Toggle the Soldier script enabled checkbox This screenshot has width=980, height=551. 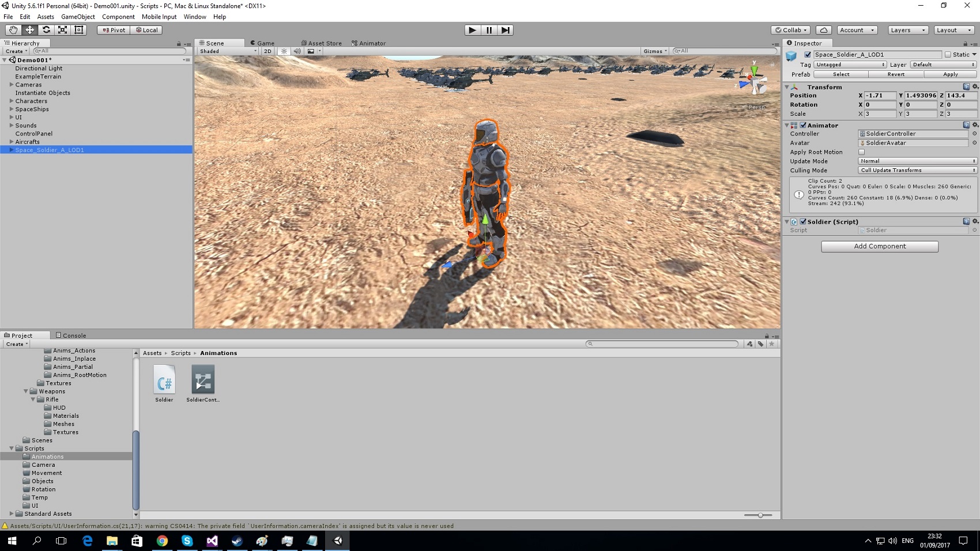point(803,221)
